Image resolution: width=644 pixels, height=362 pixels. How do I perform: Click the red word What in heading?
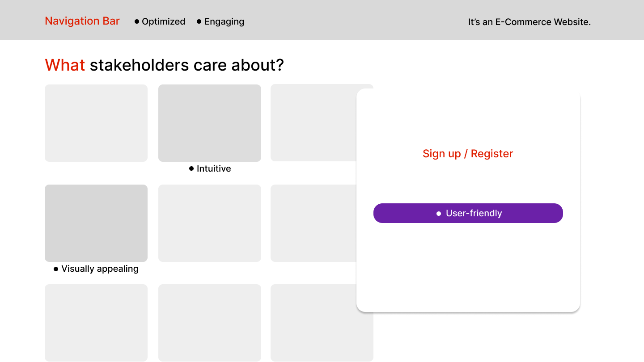click(65, 65)
